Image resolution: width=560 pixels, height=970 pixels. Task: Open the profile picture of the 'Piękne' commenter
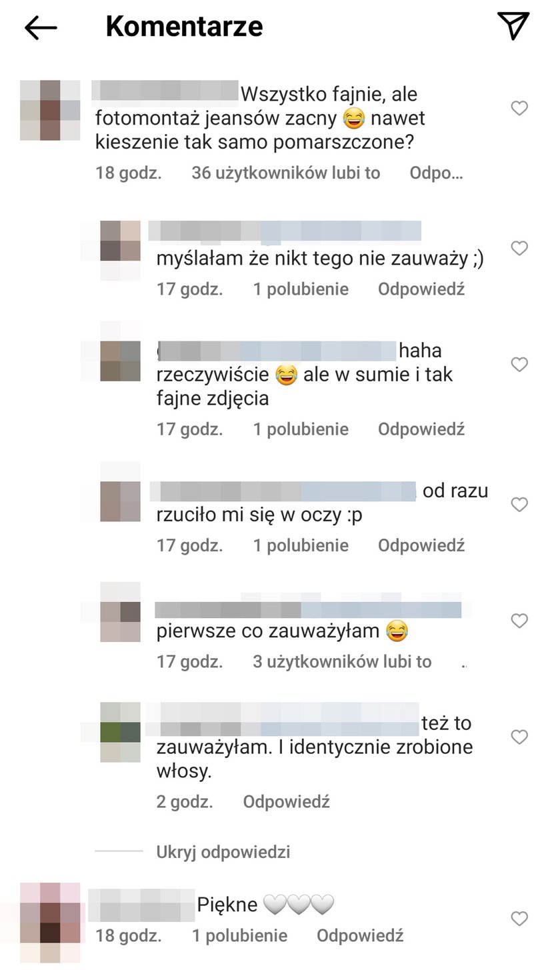tap(50, 922)
